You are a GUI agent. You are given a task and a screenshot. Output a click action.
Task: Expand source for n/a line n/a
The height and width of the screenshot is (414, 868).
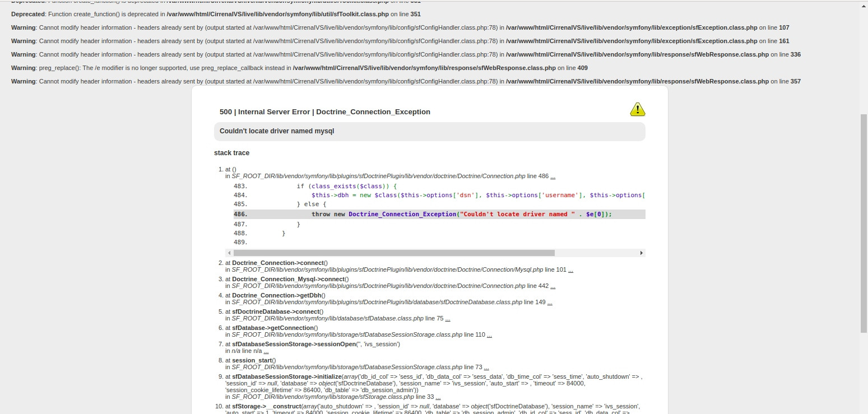[x=266, y=351]
